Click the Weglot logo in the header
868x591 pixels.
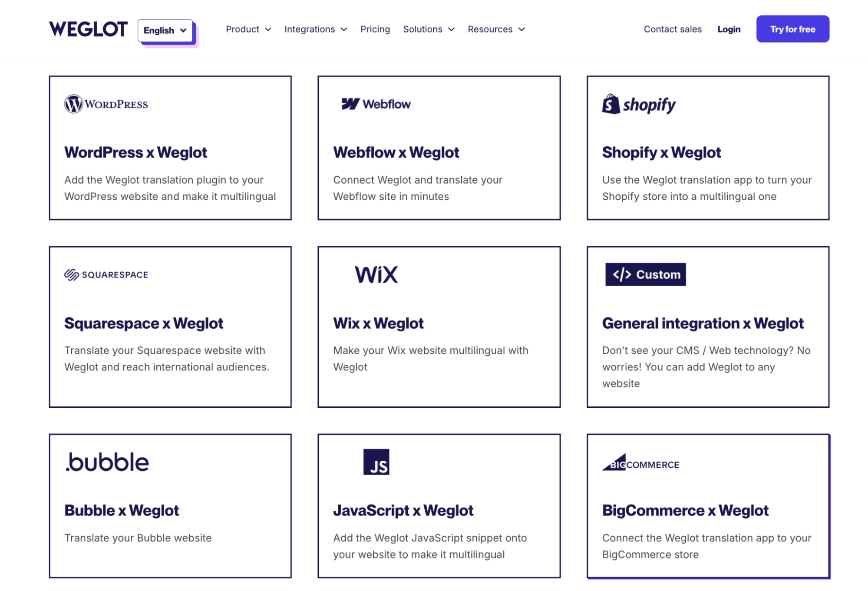pos(88,29)
